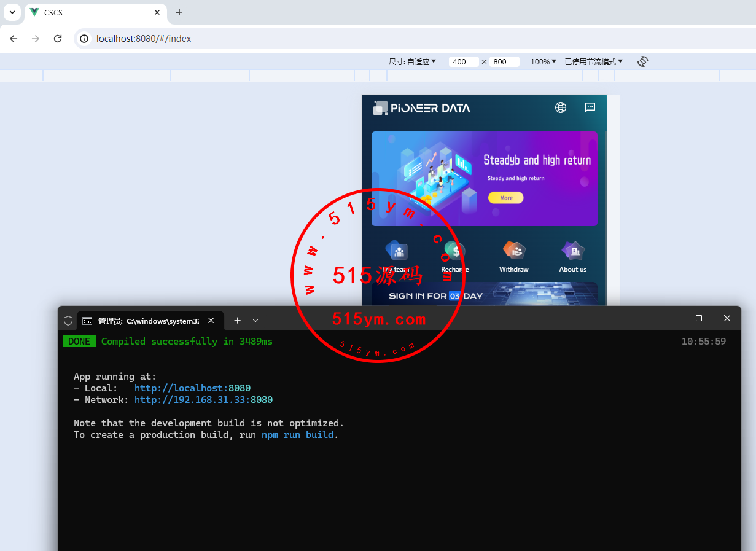756x551 pixels.
Task: Click the globe language icon
Action: [560, 107]
